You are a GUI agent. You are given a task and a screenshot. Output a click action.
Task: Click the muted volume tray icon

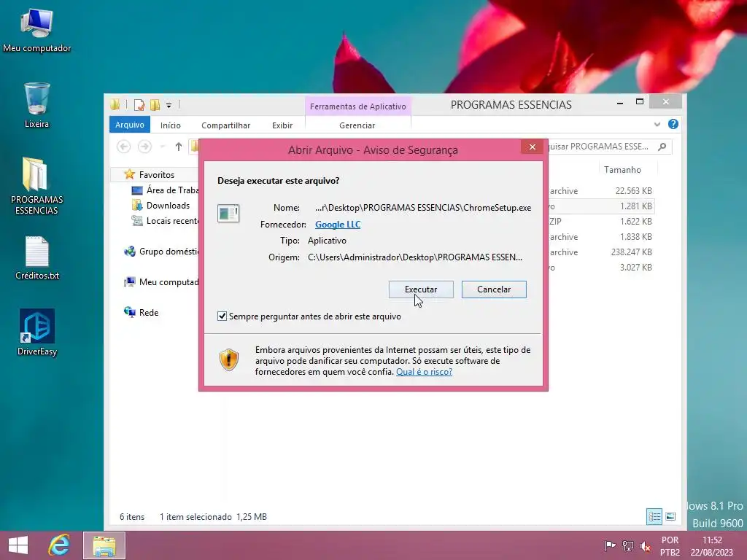point(646,545)
